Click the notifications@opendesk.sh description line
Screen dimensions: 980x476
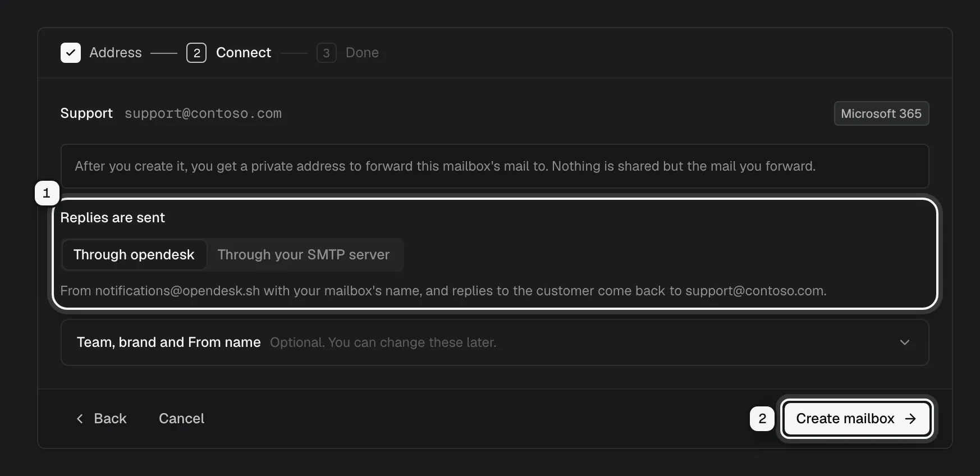(x=443, y=291)
